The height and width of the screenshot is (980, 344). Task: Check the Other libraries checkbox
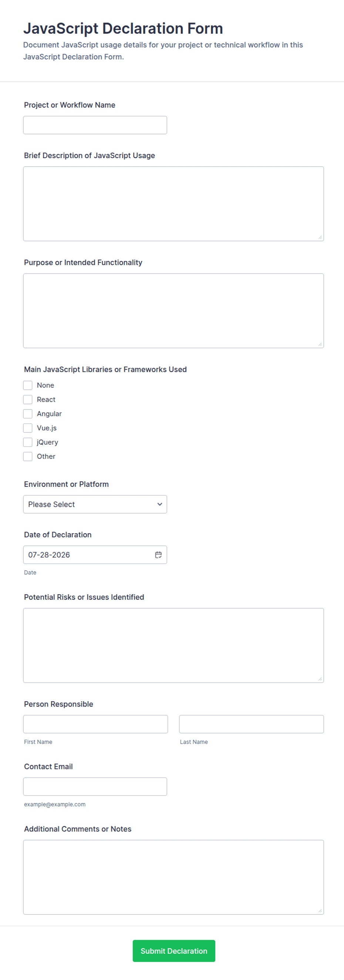coord(28,456)
